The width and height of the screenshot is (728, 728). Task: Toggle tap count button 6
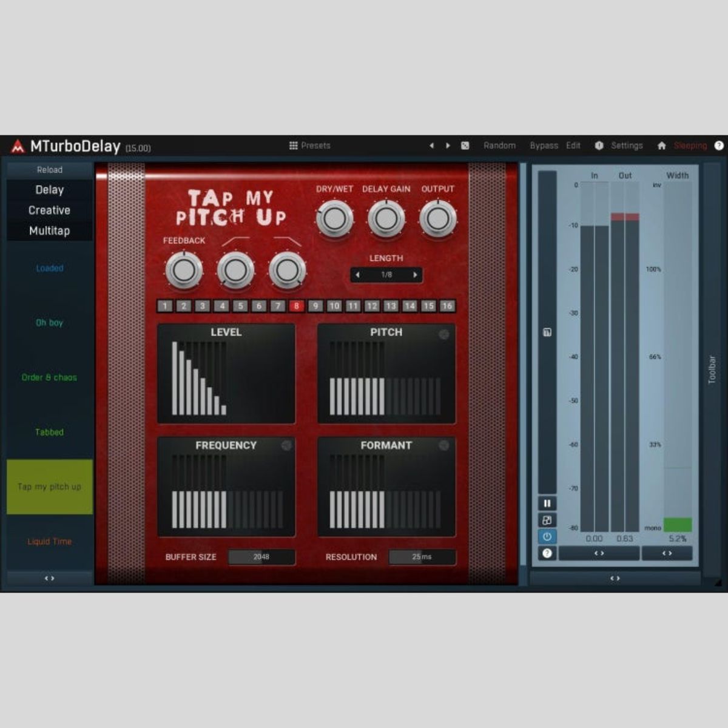259,306
